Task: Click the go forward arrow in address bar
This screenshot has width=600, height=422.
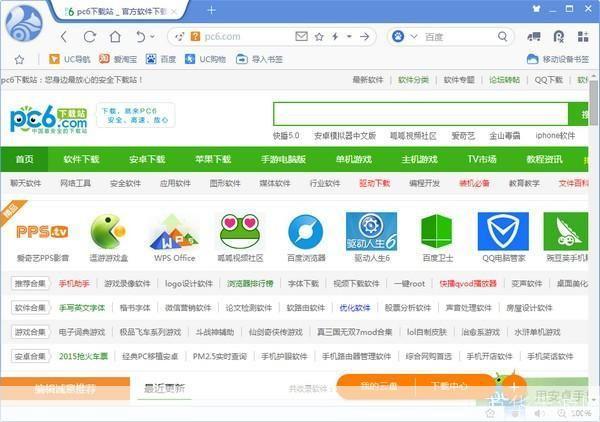Action: point(365,37)
